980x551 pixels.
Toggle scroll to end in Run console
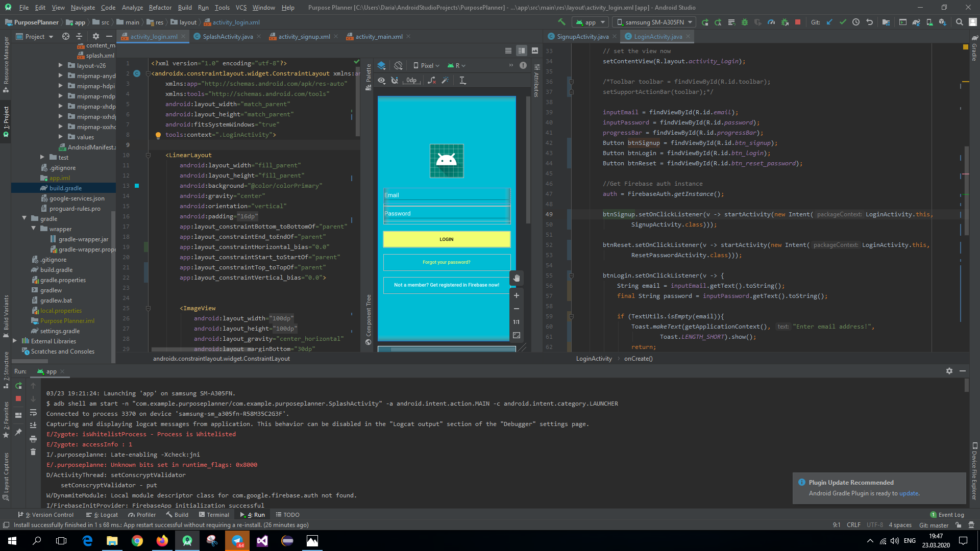pos(33,425)
